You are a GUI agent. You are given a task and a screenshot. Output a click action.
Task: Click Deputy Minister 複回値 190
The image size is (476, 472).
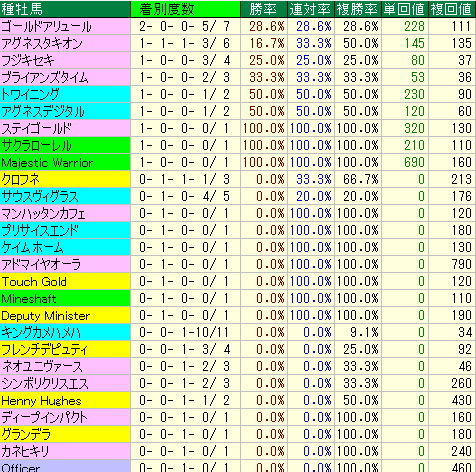point(461,315)
